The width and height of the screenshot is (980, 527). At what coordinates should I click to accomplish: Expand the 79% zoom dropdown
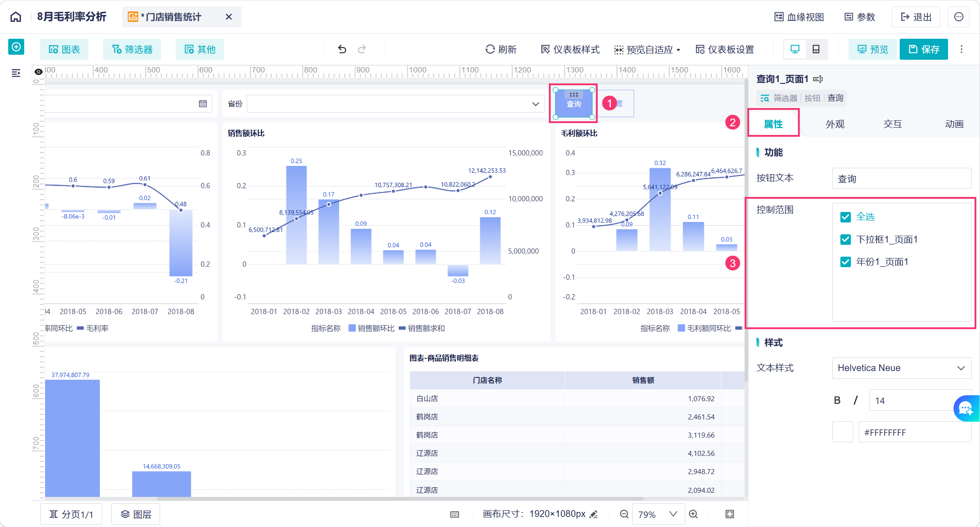point(658,514)
